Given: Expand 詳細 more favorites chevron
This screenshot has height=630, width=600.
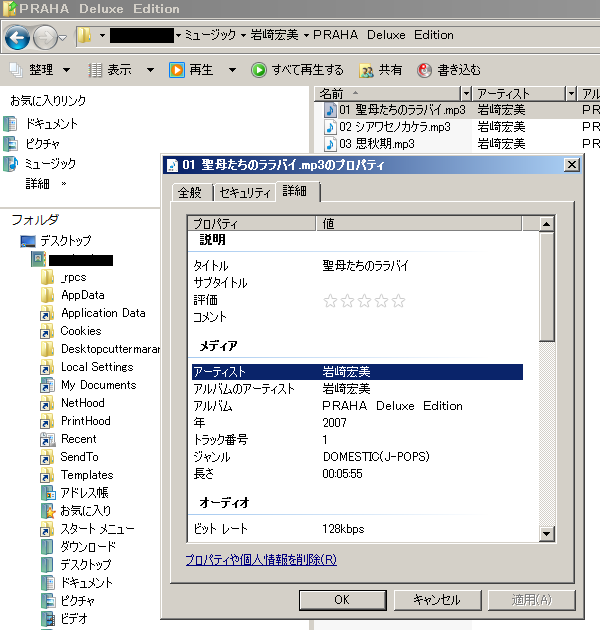Looking at the screenshot, I should (63, 184).
